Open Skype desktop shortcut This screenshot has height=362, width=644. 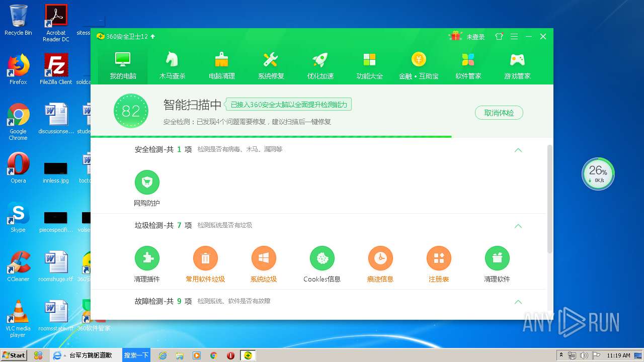click(x=18, y=217)
